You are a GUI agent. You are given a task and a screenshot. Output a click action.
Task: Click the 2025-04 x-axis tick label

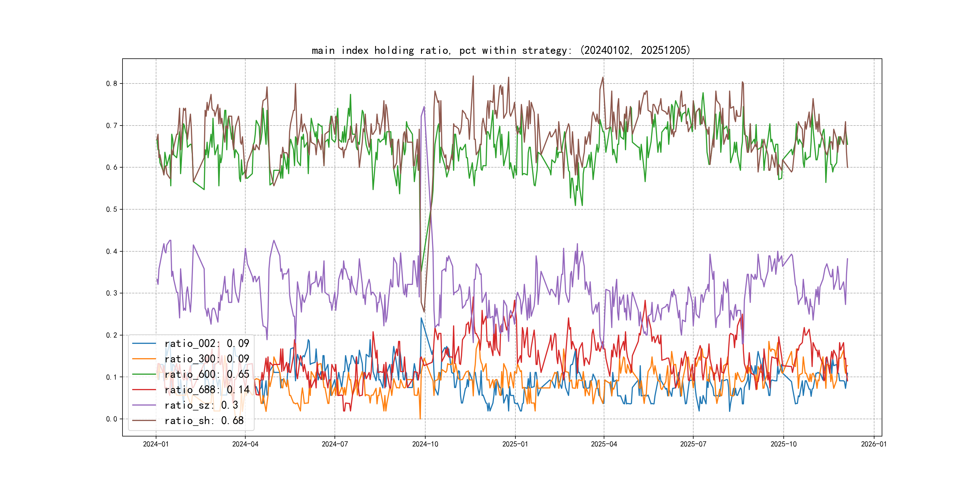point(604,444)
